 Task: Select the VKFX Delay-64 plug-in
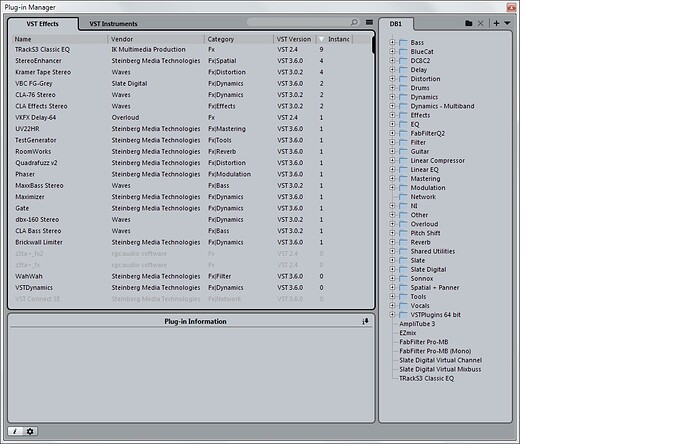pos(192,117)
